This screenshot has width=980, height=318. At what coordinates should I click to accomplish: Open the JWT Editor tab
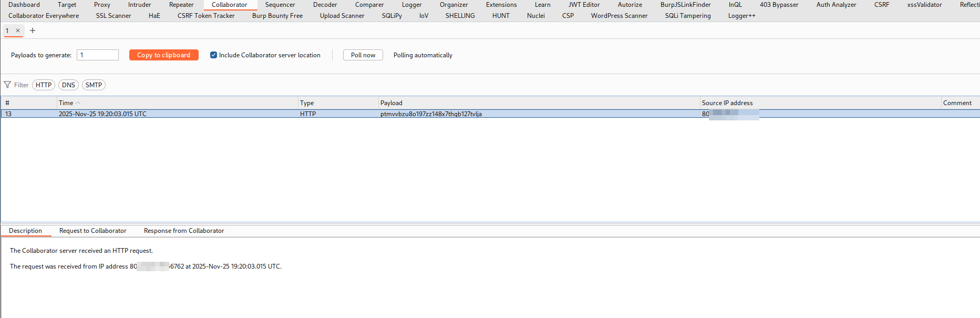pyautogui.click(x=584, y=5)
